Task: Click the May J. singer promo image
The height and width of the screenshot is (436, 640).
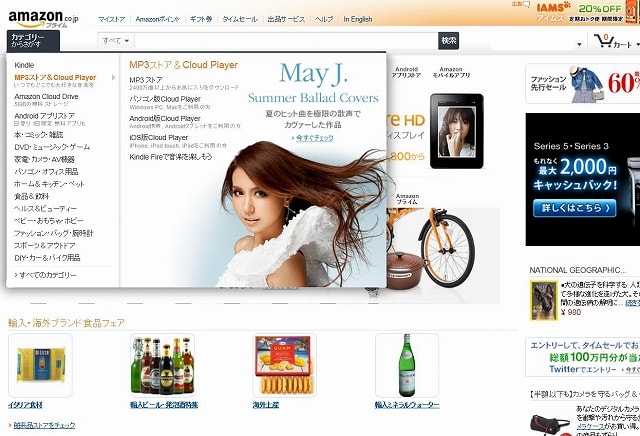Action: pyautogui.click(x=302, y=214)
